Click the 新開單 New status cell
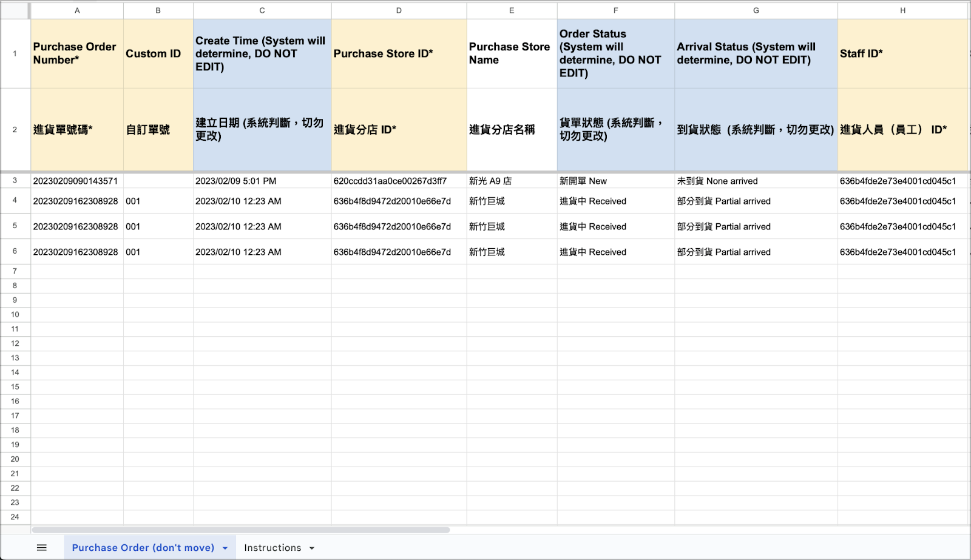Image resolution: width=971 pixels, height=560 pixels. pos(615,180)
